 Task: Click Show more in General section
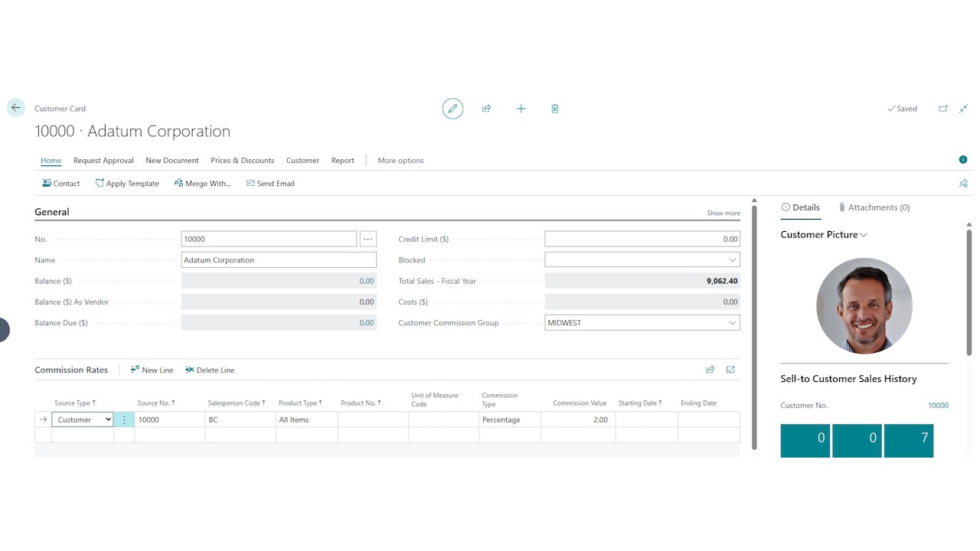tap(724, 214)
